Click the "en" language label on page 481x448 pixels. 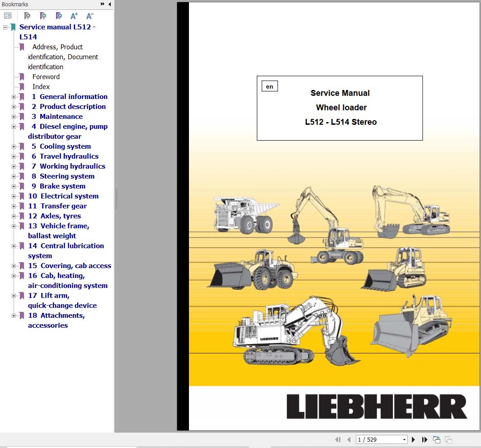tap(269, 86)
